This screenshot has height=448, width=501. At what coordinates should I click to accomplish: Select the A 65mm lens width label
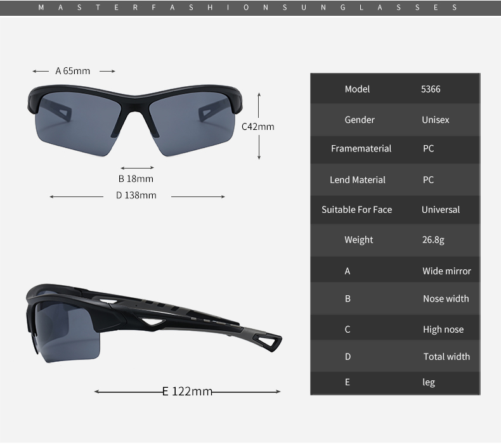(x=73, y=71)
